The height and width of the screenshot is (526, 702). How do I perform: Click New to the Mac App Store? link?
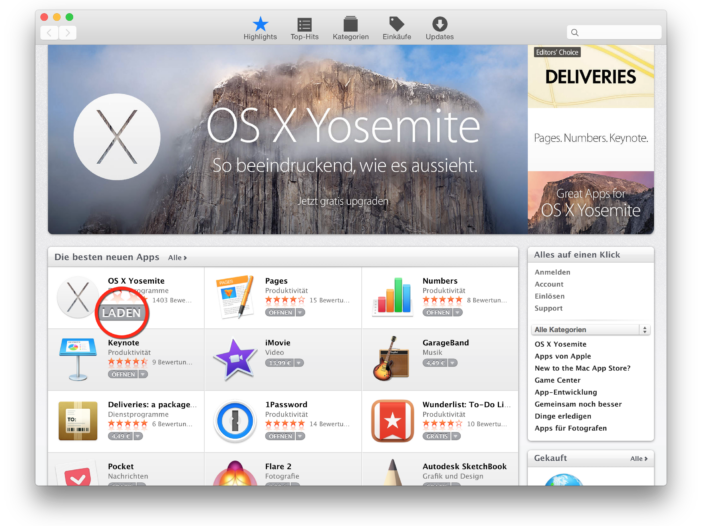click(582, 368)
